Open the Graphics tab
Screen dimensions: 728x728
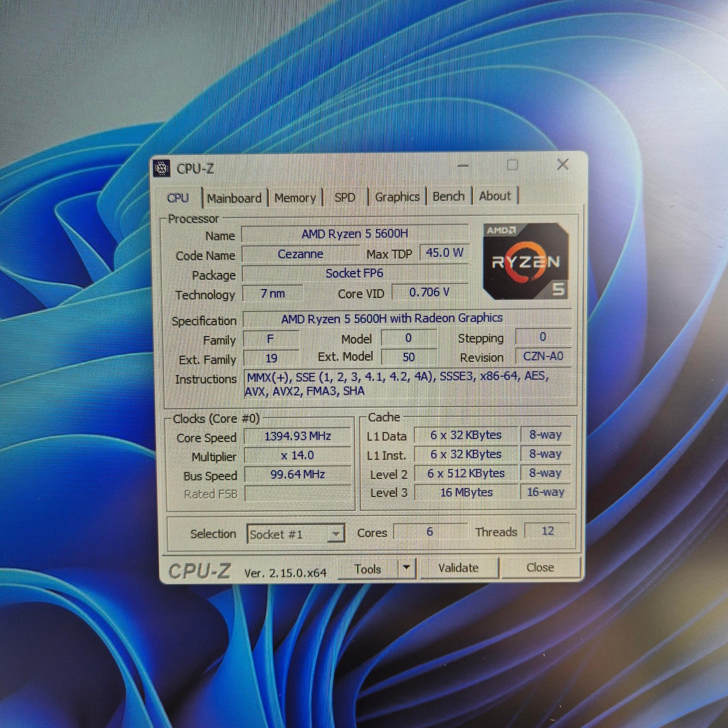[397, 197]
